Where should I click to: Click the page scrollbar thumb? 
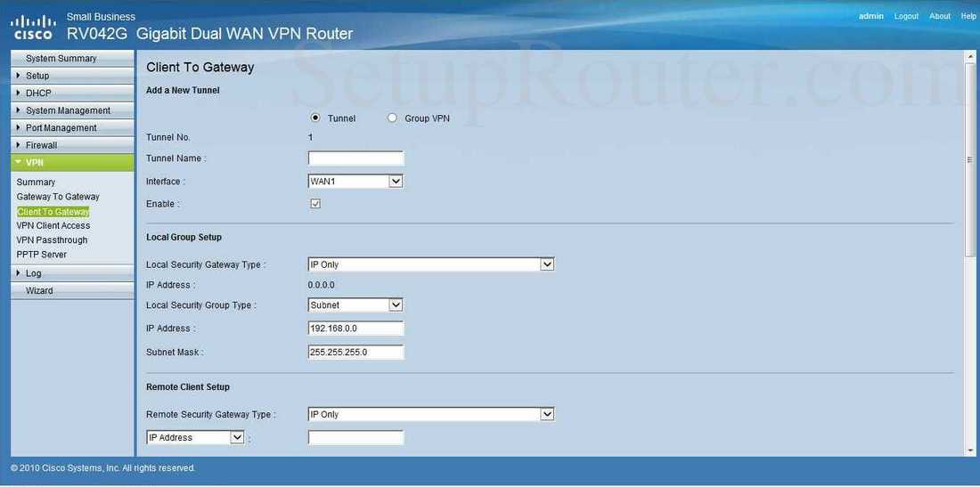click(970, 160)
